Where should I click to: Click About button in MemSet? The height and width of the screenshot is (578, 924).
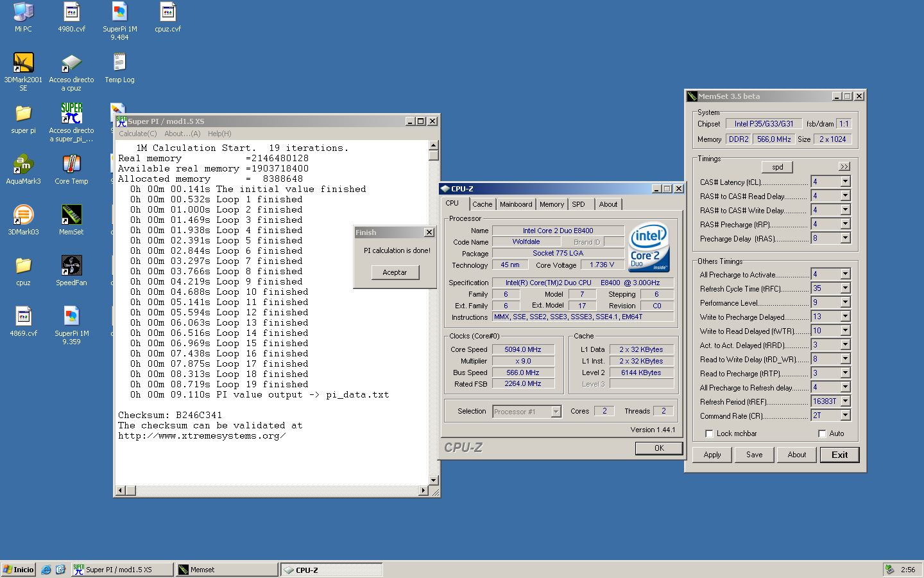tap(797, 455)
